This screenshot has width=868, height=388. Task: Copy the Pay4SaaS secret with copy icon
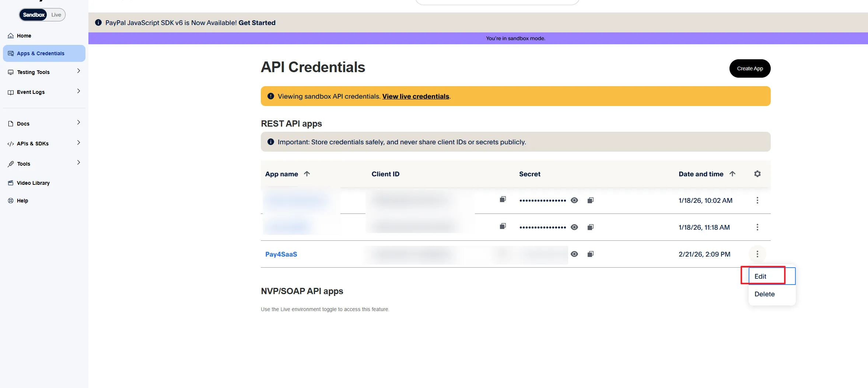click(x=590, y=254)
